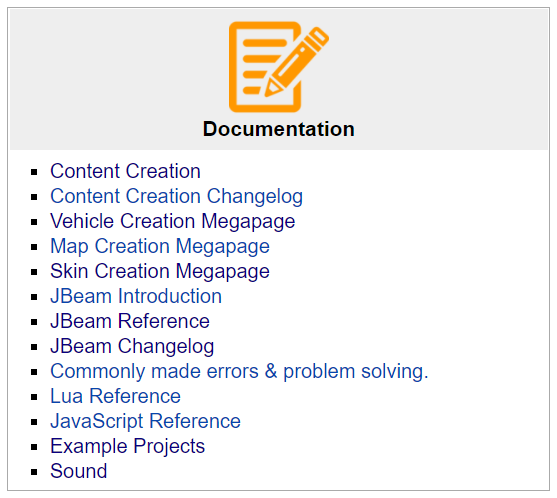Open Commonly made errors & problem solving
The height and width of the screenshot is (498, 557).
click(x=239, y=372)
